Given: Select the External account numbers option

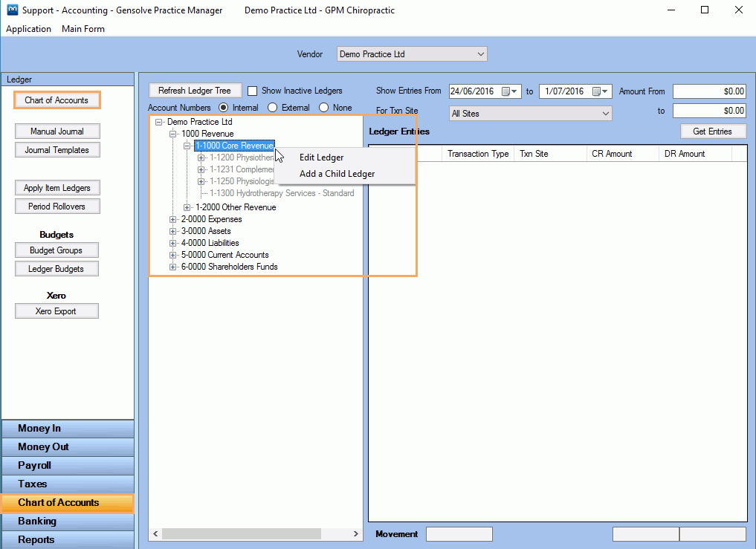Looking at the screenshot, I should coord(273,108).
